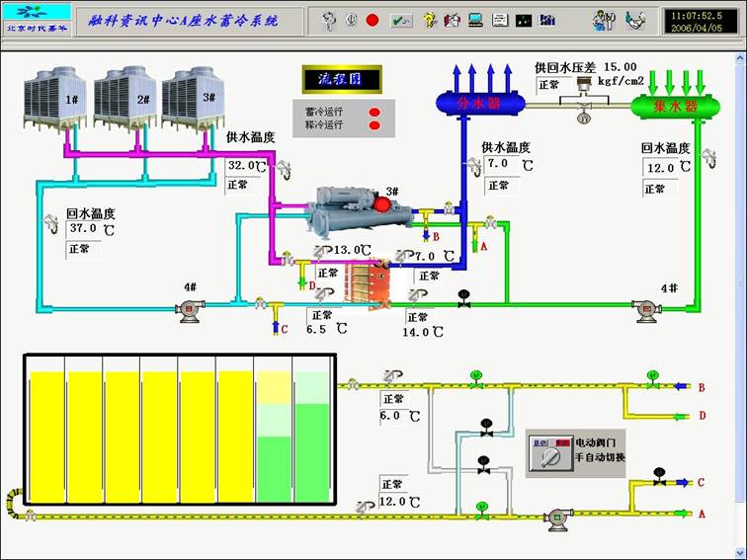Click the date and time display

(x=701, y=22)
